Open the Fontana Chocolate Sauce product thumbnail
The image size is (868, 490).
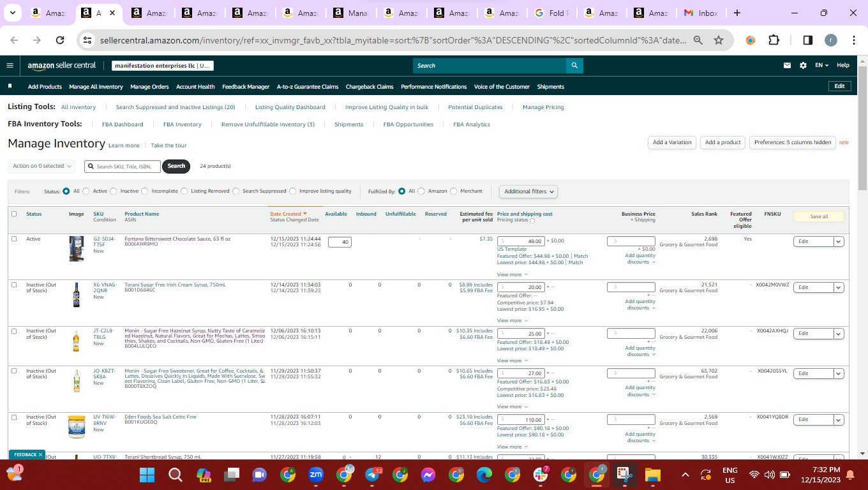tap(76, 248)
